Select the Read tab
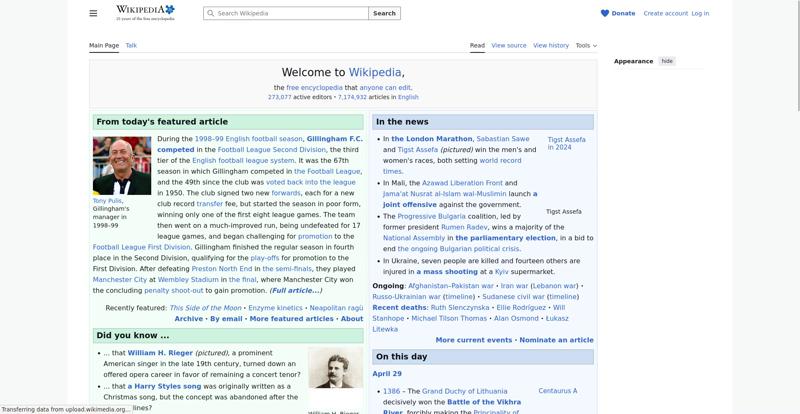The width and height of the screenshot is (800, 414). pyautogui.click(x=477, y=45)
